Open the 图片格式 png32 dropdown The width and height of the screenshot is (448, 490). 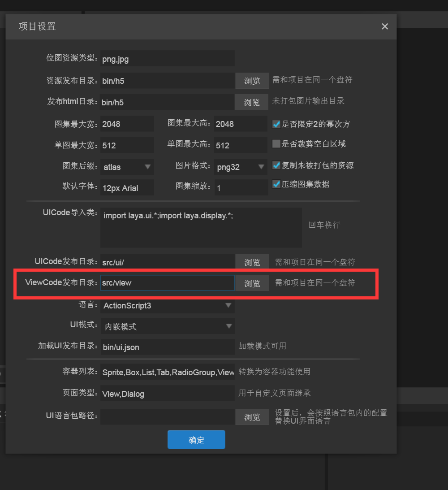[x=241, y=167]
